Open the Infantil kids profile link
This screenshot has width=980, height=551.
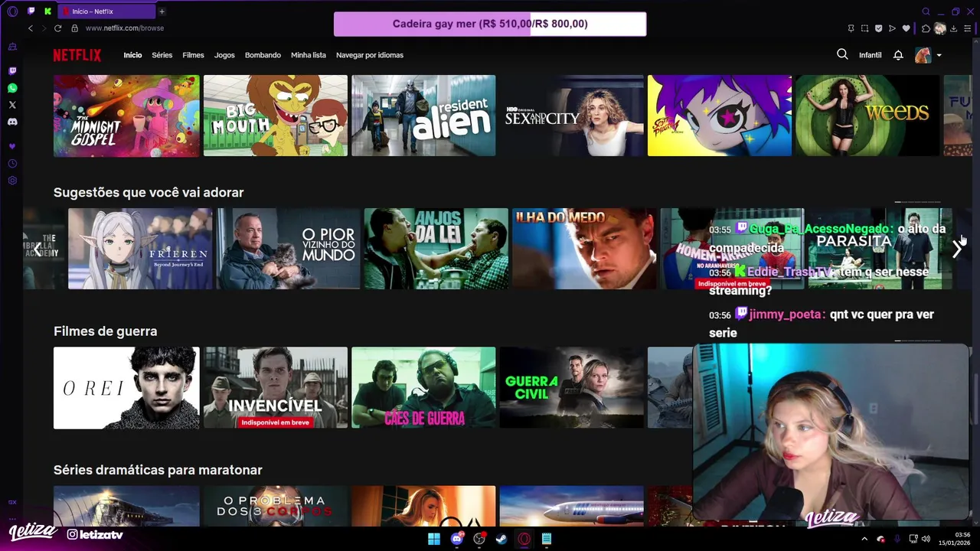coord(871,55)
